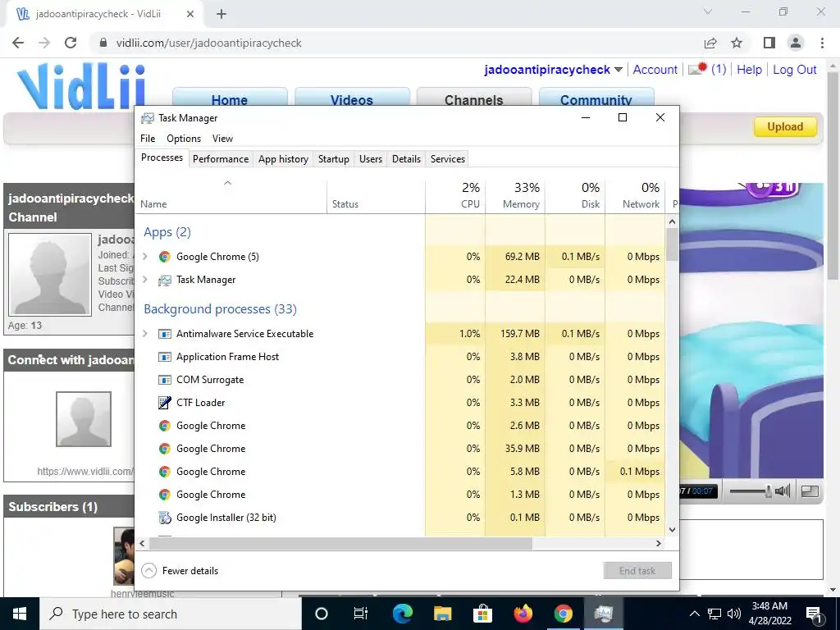
Task: Open Cortana circle icon on taskbar
Action: pyautogui.click(x=322, y=614)
